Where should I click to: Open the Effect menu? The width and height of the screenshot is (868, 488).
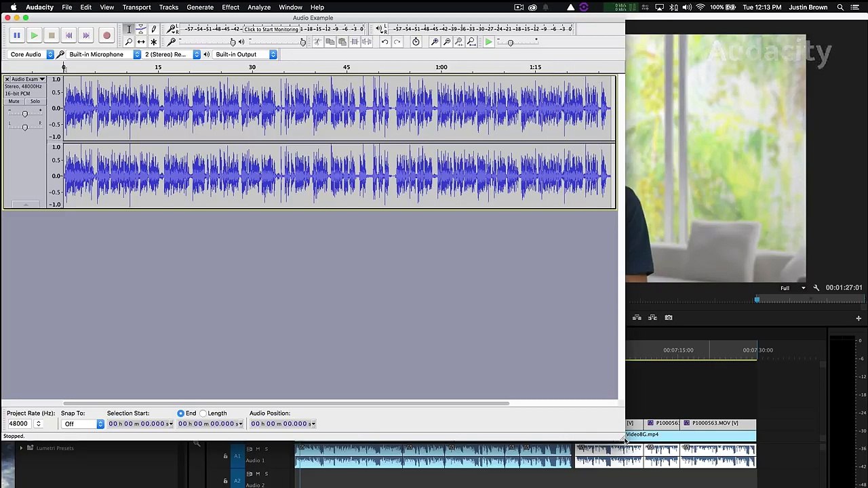[x=231, y=7]
